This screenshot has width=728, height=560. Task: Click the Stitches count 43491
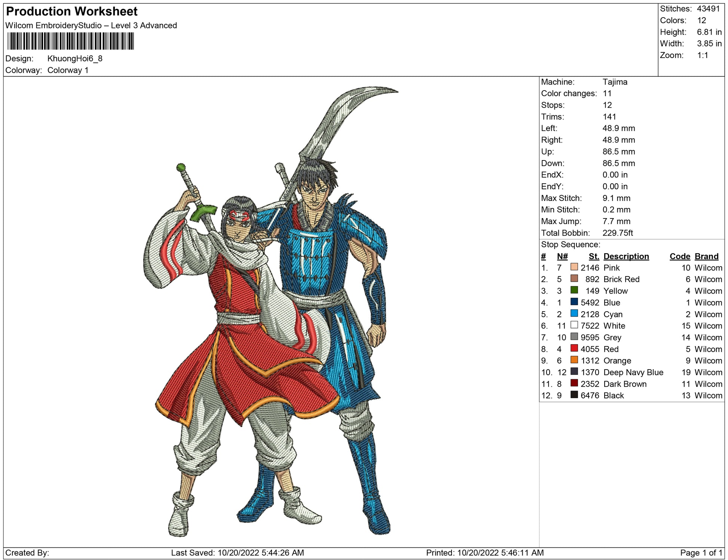click(x=708, y=9)
